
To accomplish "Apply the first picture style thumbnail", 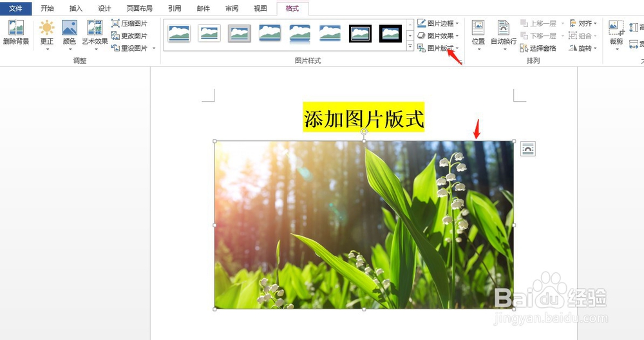I will tap(179, 33).
